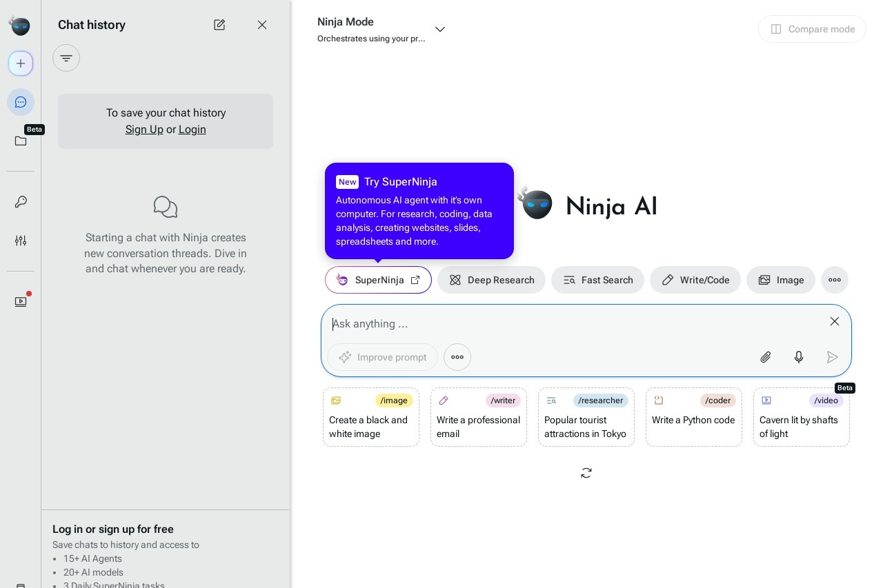
Task: Select the Fast Search agent
Action: click(597, 280)
